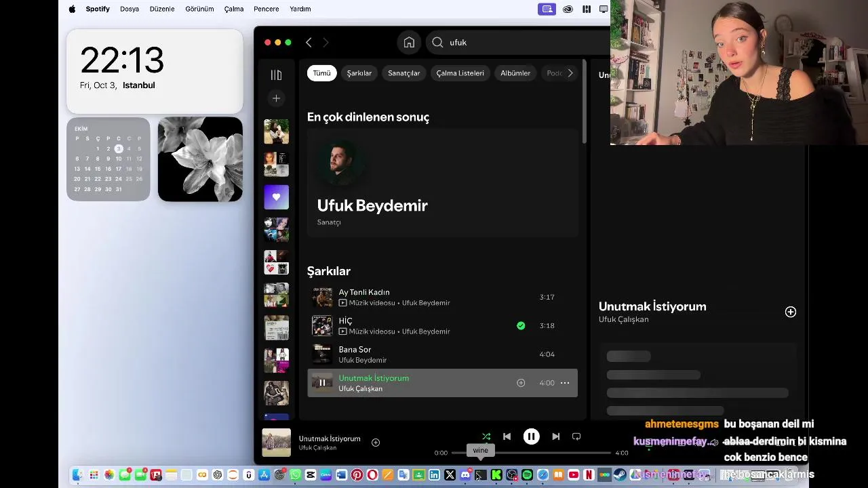Open the Görünüm menu
This screenshot has width=868, height=488.
click(199, 9)
